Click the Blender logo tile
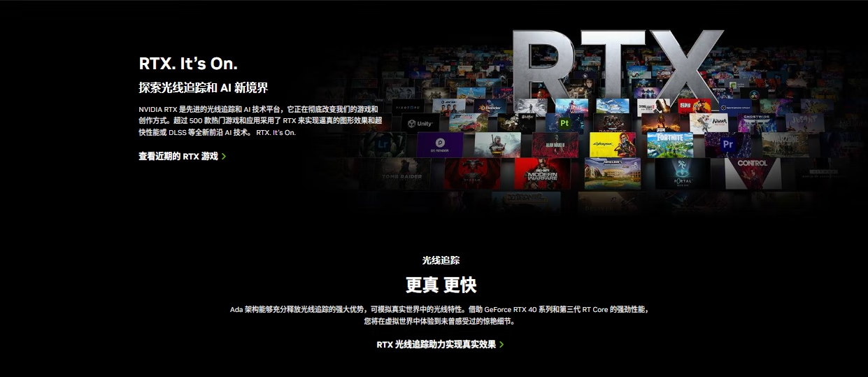The width and height of the screenshot is (868, 377). 490,108
